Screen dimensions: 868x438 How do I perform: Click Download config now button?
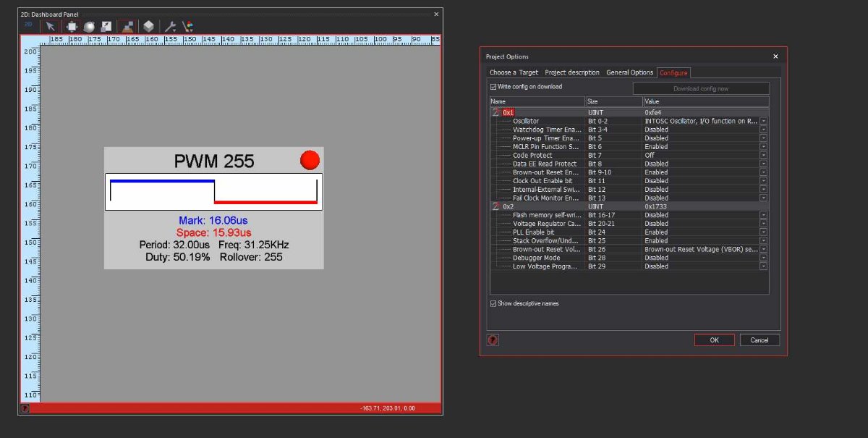click(x=701, y=89)
